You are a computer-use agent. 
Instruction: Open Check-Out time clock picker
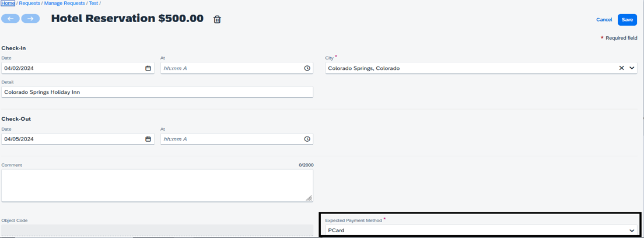[307, 139]
